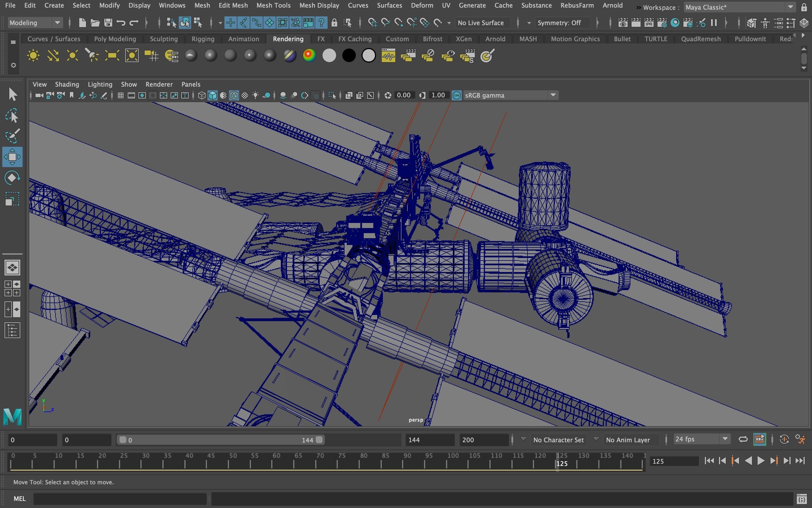This screenshot has height=508, width=812.
Task: Open the shelf menu hamburger icon
Action: point(13,42)
